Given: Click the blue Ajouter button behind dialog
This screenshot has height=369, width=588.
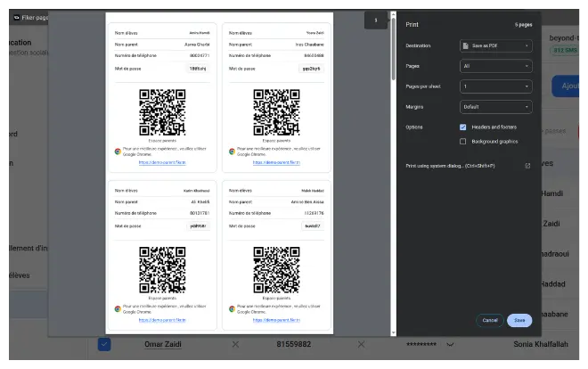Looking at the screenshot, I should 565,86.
